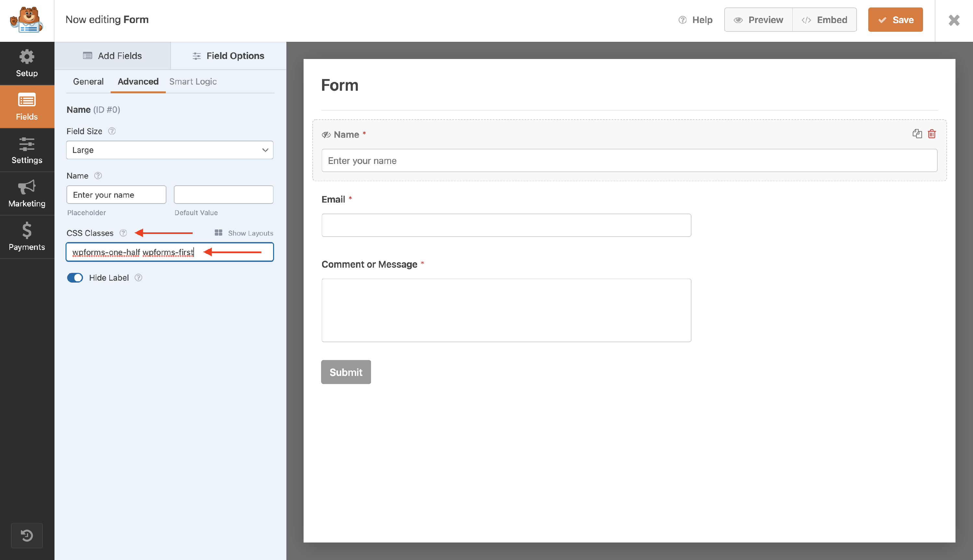The image size is (973, 560).
Task: Open the Payments dollar panel
Action: click(x=27, y=237)
